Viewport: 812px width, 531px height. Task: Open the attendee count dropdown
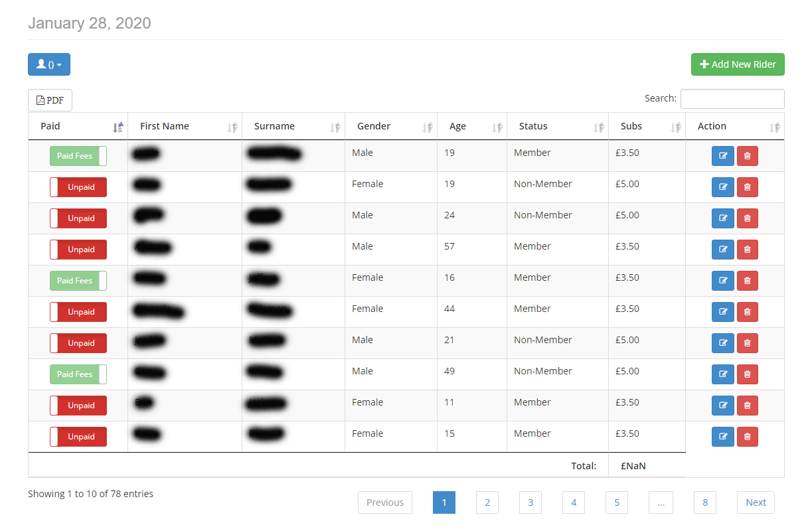pos(48,64)
